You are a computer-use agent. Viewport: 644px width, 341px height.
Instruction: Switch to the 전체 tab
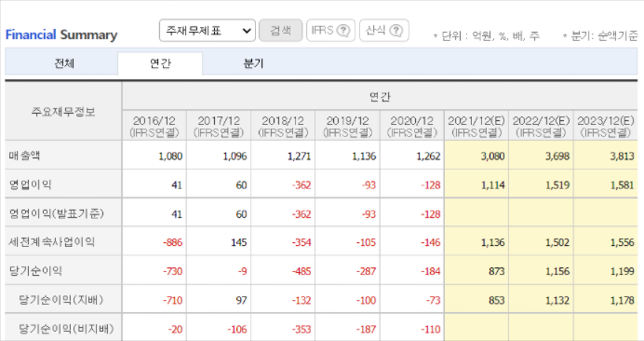(64, 63)
